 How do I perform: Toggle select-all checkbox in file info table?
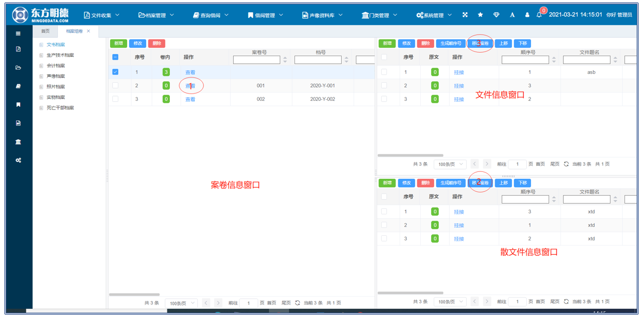point(384,57)
